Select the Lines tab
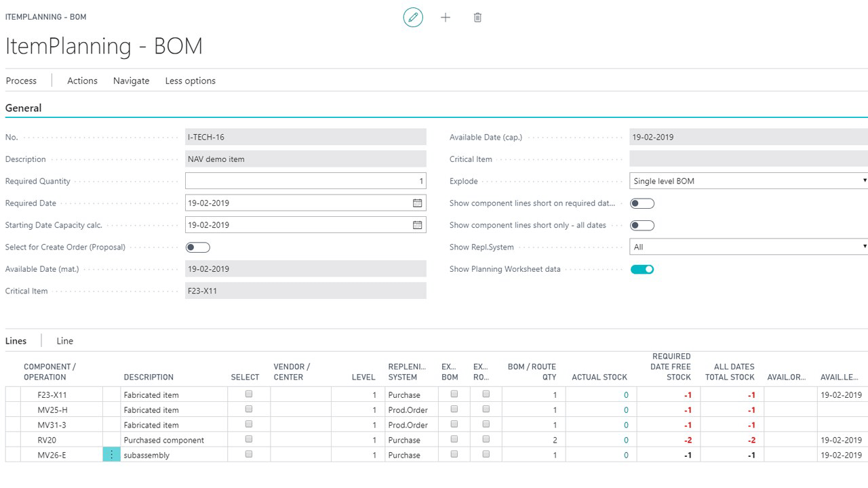Screen dimensions: 868x488 pyautogui.click(x=16, y=341)
